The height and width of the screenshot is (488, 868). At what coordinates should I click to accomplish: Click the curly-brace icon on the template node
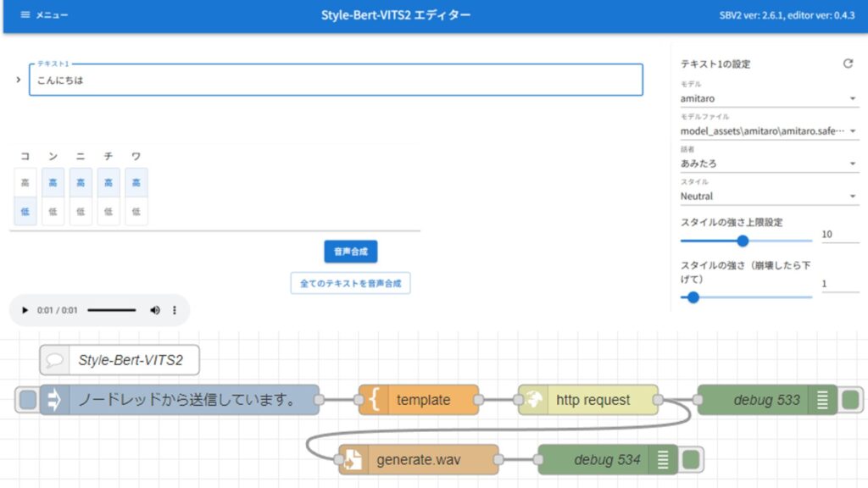point(373,399)
